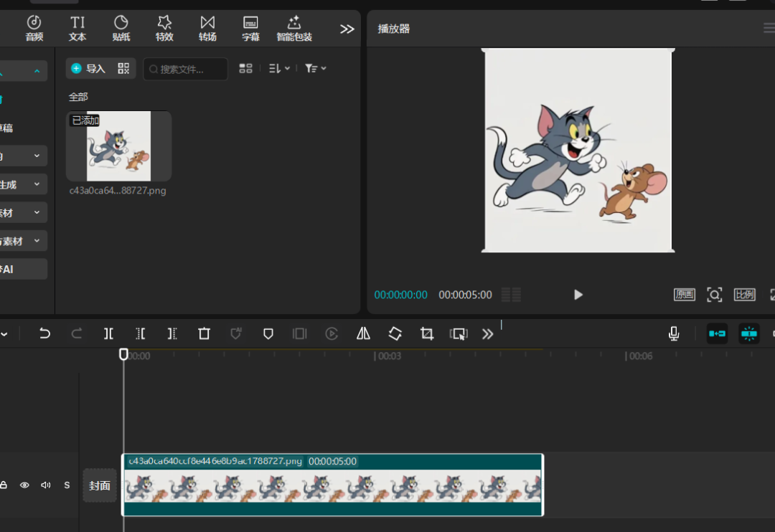This screenshot has height=532, width=775.
Task: Select the crop tool icon
Action: 427,333
